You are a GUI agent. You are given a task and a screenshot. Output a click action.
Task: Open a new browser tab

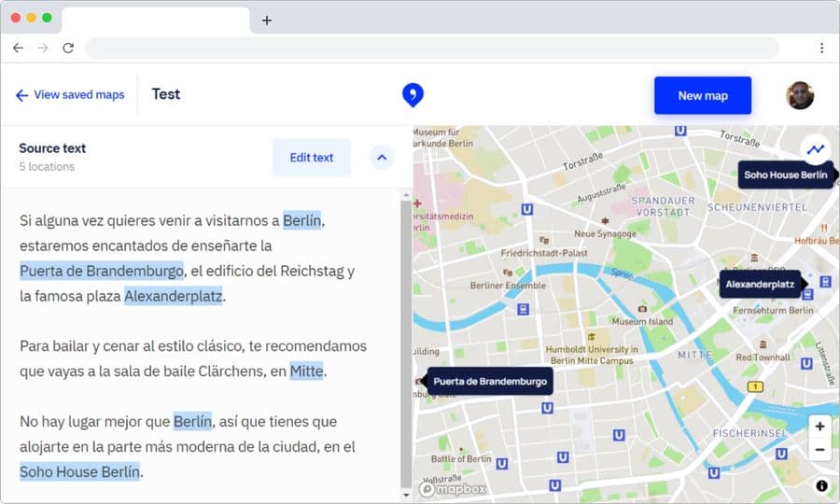(267, 21)
